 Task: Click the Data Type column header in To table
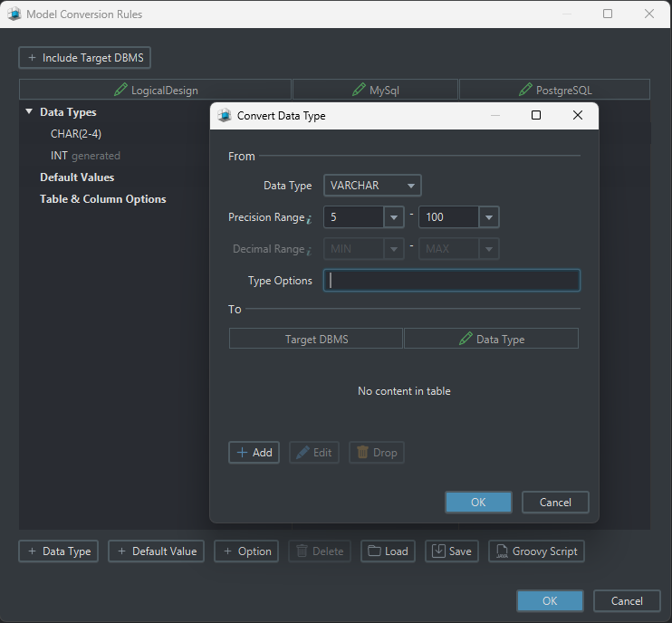coord(491,339)
